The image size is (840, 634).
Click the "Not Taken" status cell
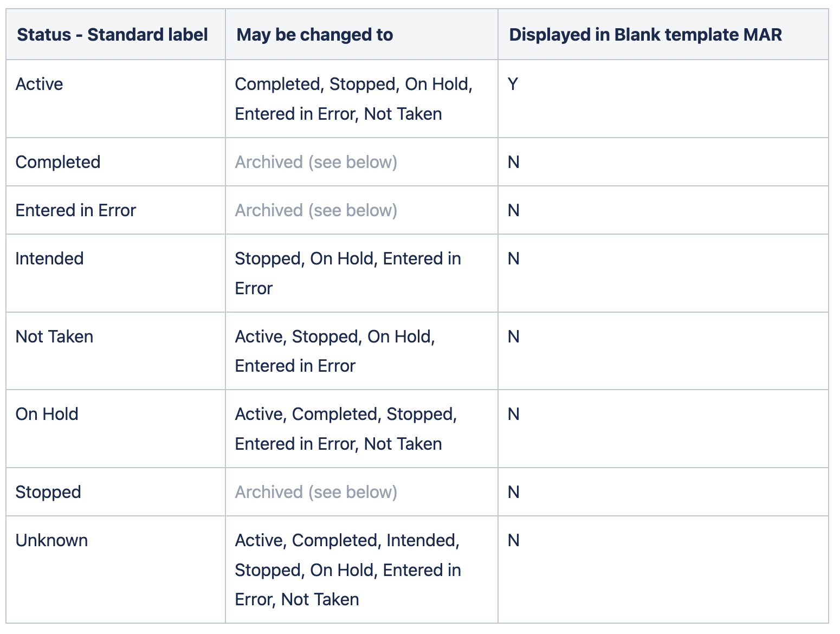click(x=54, y=337)
